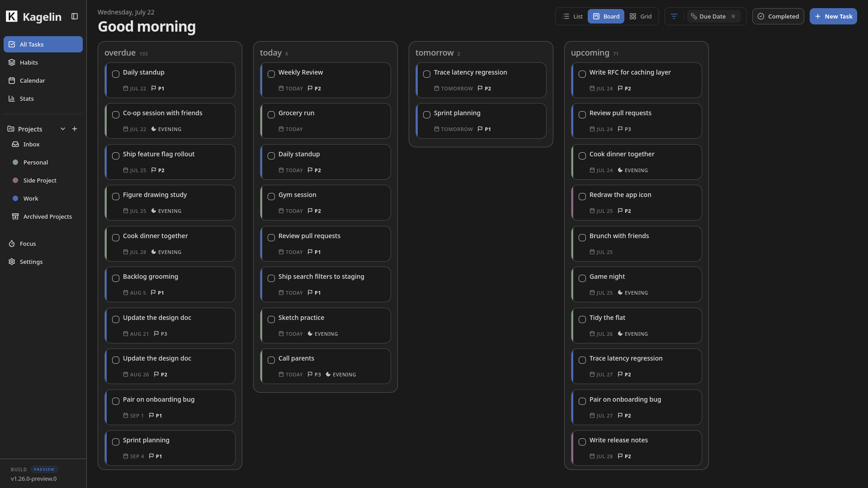This screenshot has width=868, height=488.
Task: Mark overdue Daily standup complete
Action: (x=116, y=74)
